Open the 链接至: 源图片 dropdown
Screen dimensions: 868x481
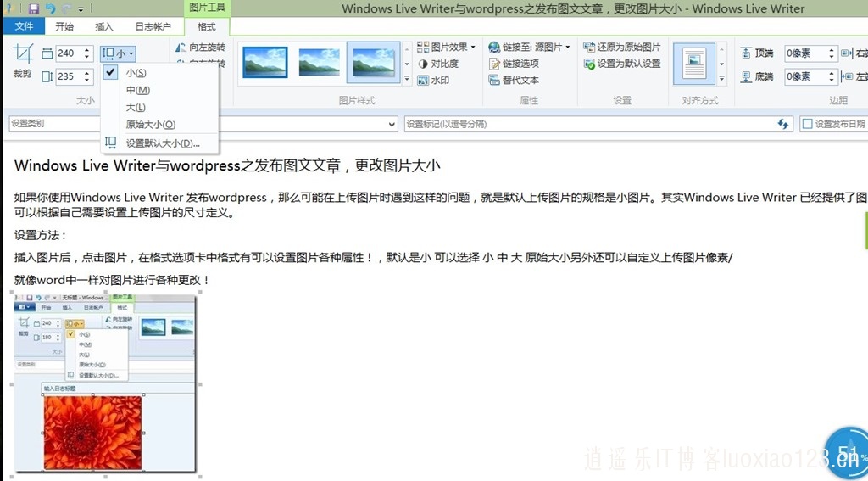click(x=529, y=48)
